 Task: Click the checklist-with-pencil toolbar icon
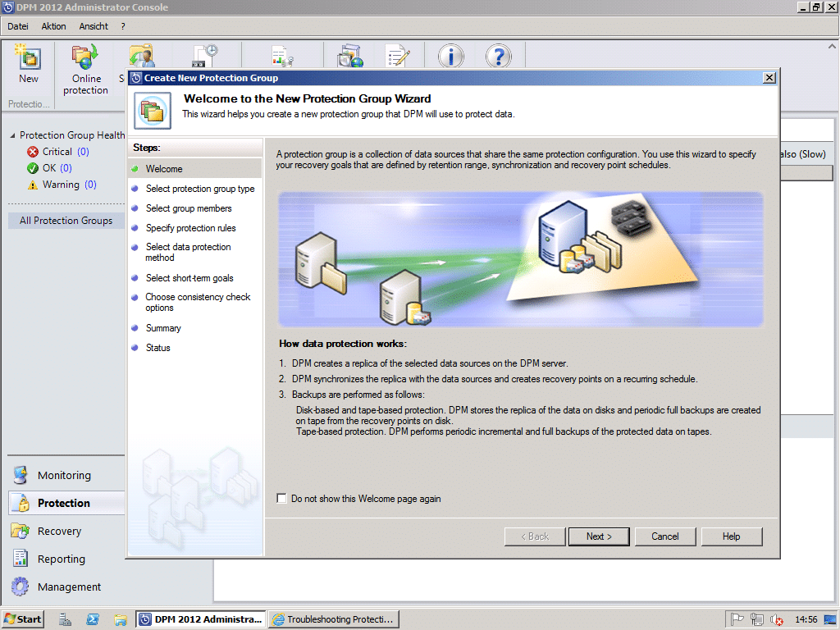coord(398,56)
